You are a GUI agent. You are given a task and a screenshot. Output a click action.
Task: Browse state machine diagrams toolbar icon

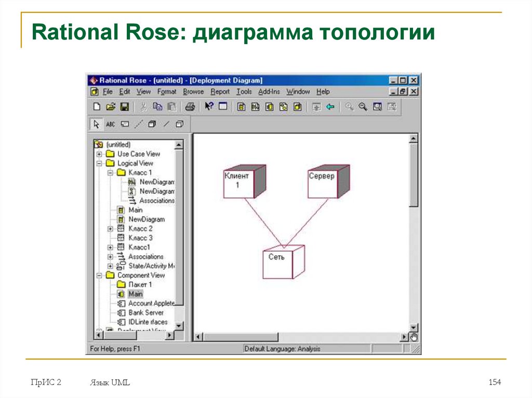[x=283, y=107]
